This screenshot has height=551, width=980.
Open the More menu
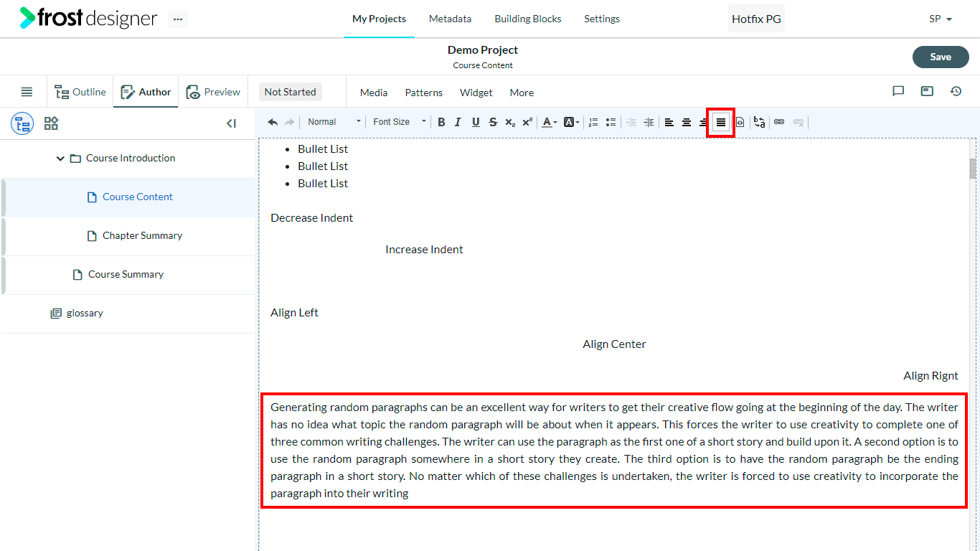[522, 93]
